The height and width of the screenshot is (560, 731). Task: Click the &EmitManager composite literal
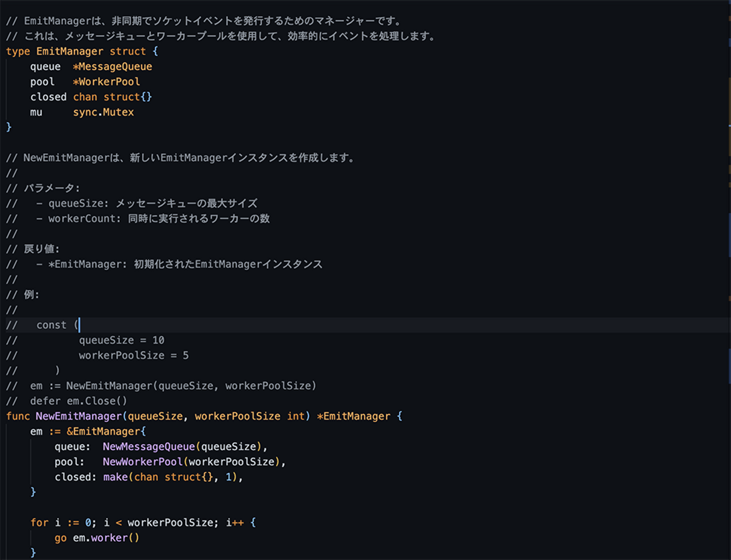106,432
